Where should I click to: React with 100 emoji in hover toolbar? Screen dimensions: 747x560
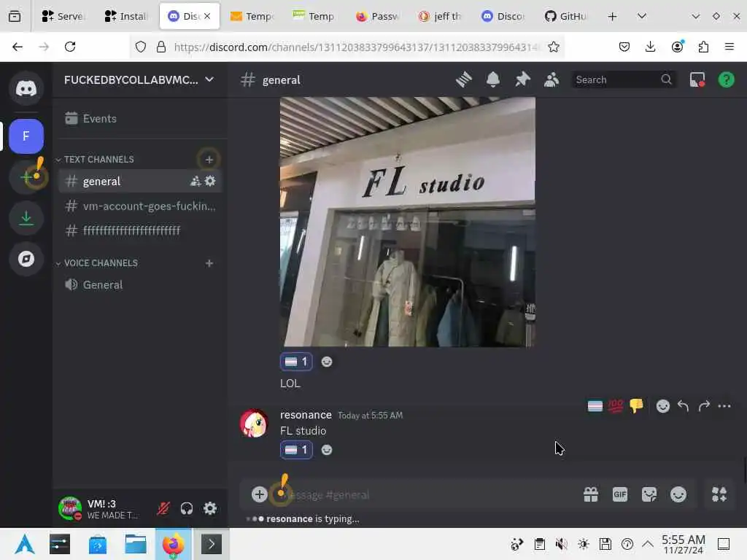[x=616, y=406]
